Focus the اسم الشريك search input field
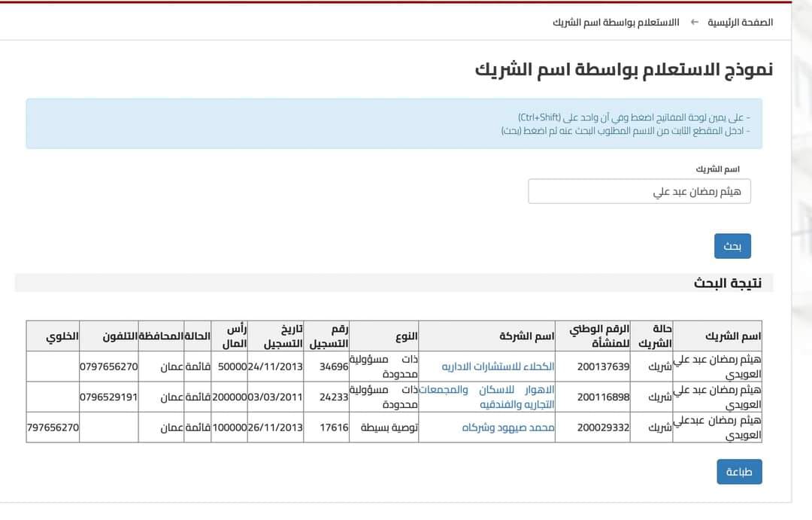This screenshot has height=520, width=812. point(639,191)
